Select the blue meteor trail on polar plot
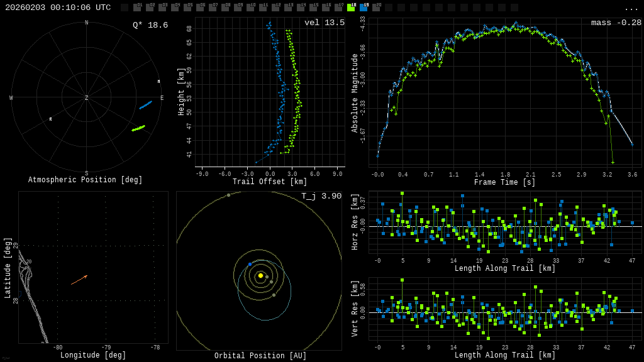Screen dimensions: 644x362 tap(145, 105)
